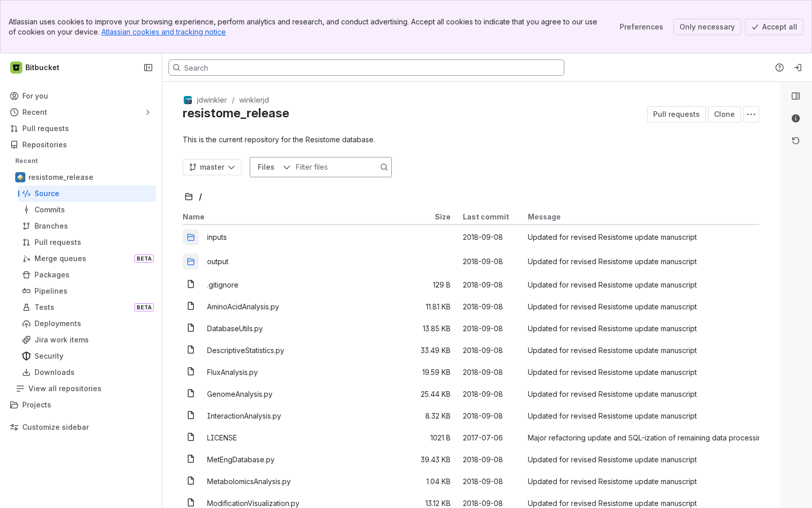Open the master branch dropdown

[x=212, y=167]
